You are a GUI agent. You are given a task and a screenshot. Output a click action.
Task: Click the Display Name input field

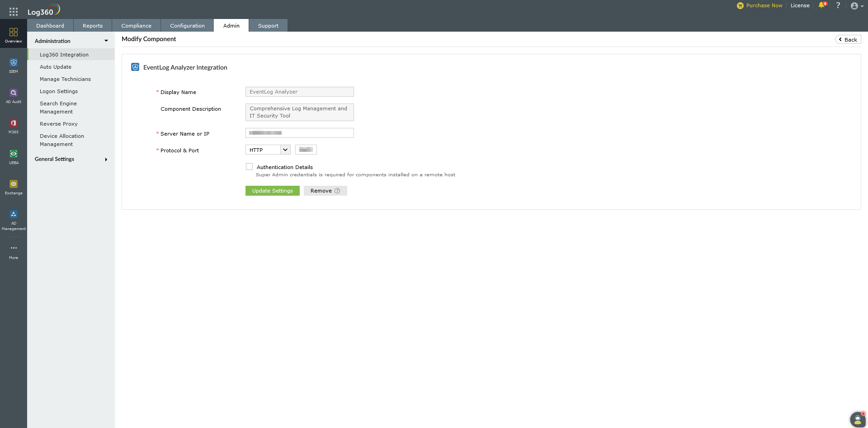coord(300,92)
